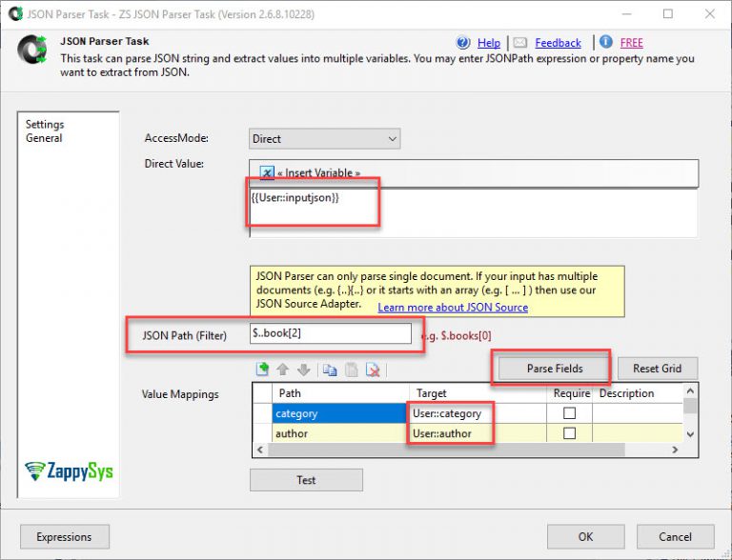Click inside JSON Path (Filter) field
Viewport: 732px width, 560px height.
pos(331,333)
